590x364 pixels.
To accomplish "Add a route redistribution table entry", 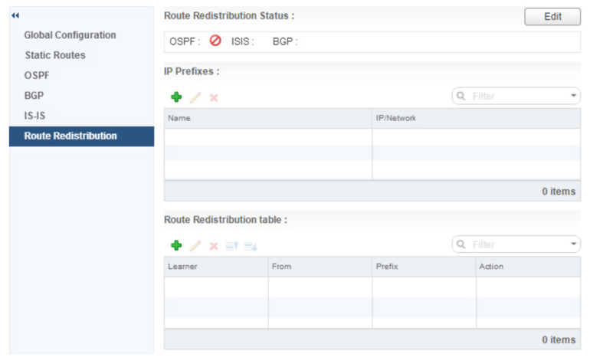I will [x=176, y=245].
